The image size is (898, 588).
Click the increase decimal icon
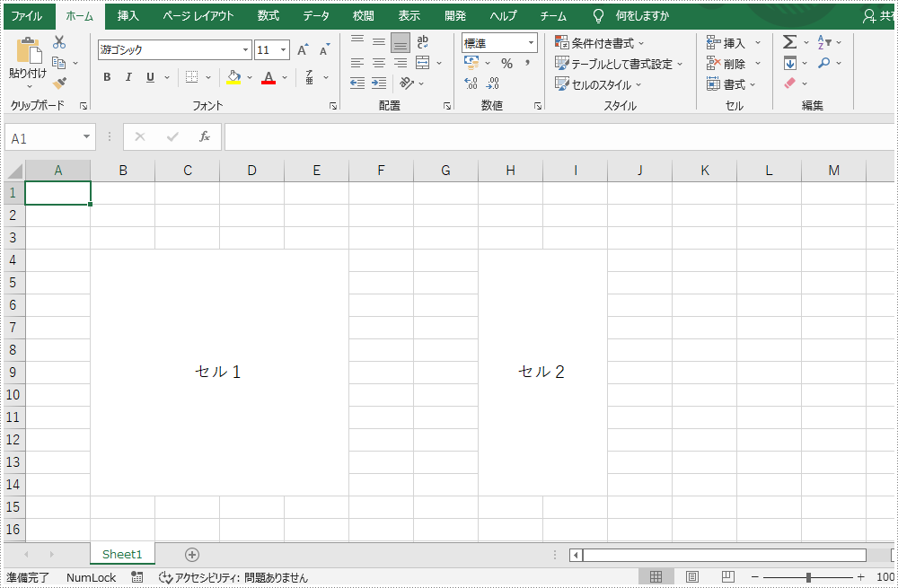tap(470, 83)
